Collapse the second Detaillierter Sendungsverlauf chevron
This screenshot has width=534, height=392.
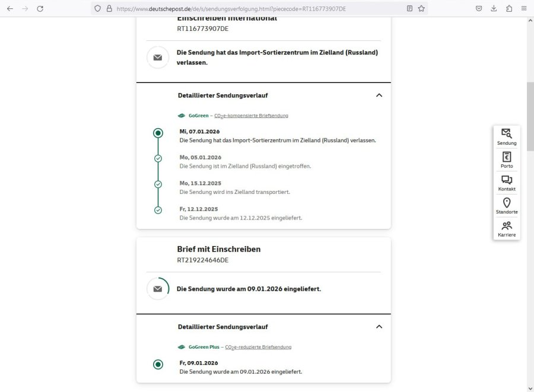[379, 327]
